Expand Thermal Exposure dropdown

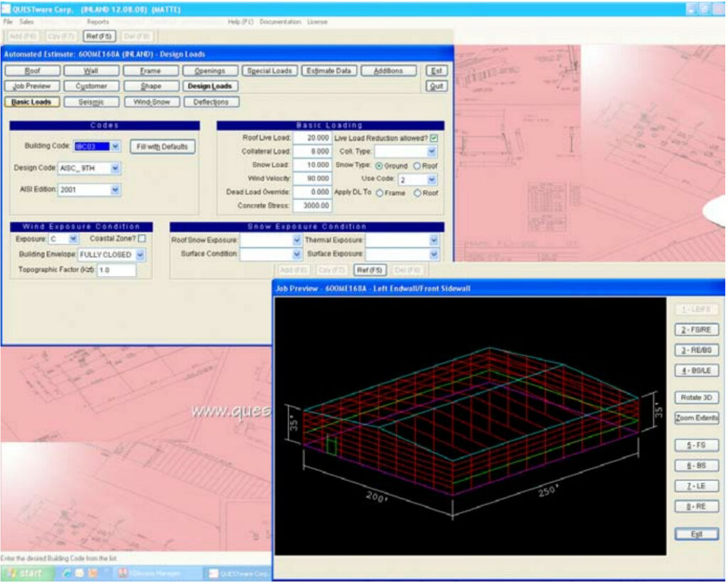click(x=434, y=240)
